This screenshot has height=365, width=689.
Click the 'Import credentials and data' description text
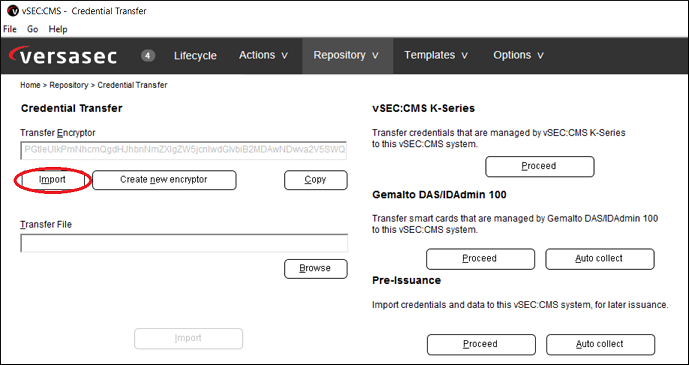(x=520, y=305)
